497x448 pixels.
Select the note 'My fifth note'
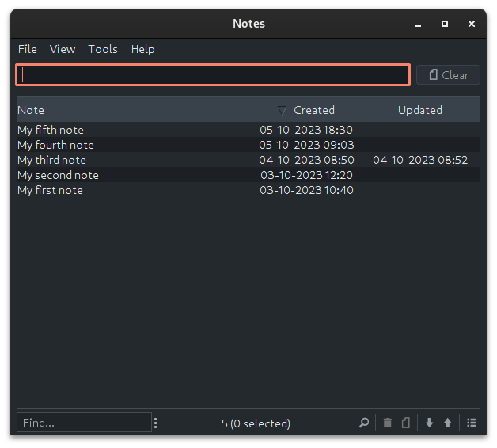point(51,130)
